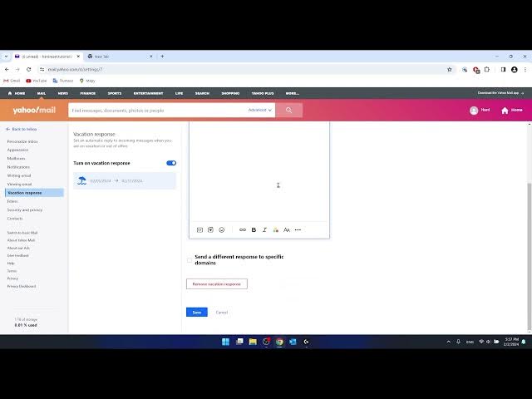Open Chrome from the taskbar
Viewport: 532px width, 399px height.
[279, 342]
